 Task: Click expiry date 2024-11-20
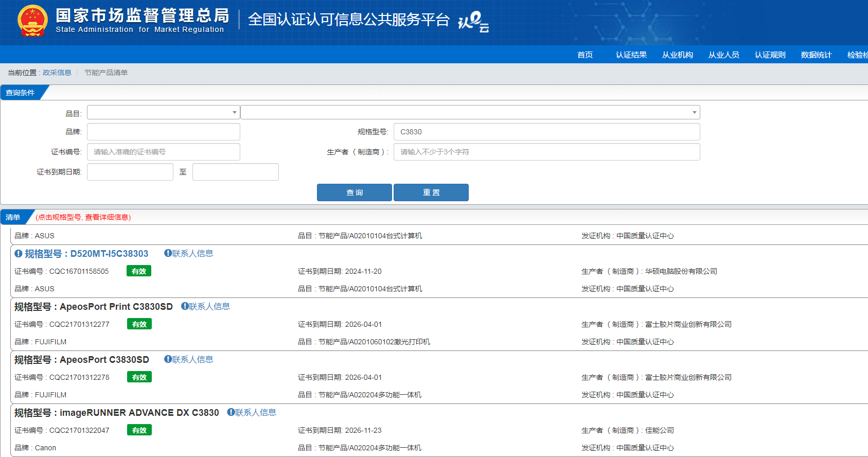[363, 271]
